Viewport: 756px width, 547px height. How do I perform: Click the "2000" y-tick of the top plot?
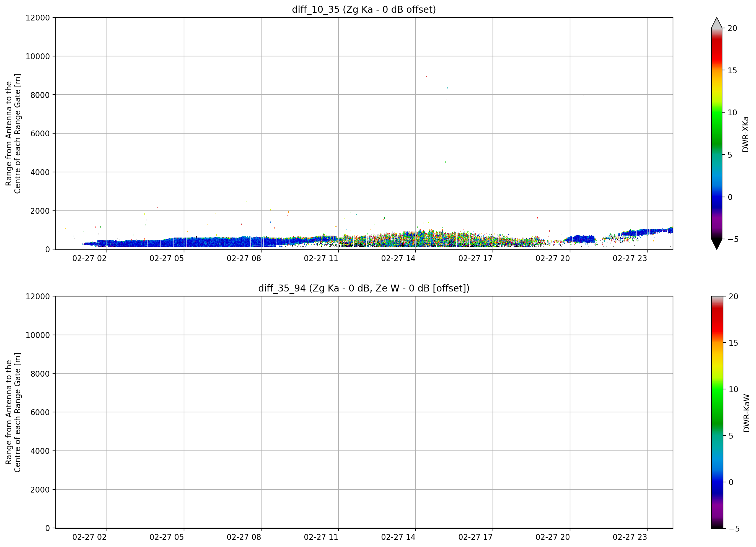[40, 211]
